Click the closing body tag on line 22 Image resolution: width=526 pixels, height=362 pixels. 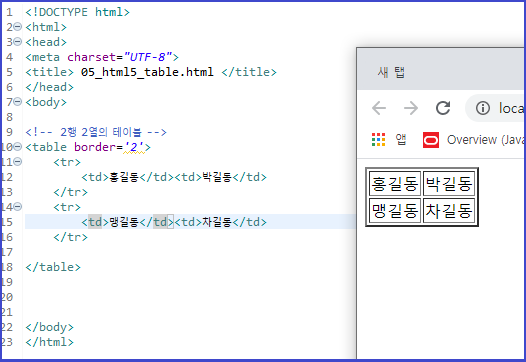49,327
